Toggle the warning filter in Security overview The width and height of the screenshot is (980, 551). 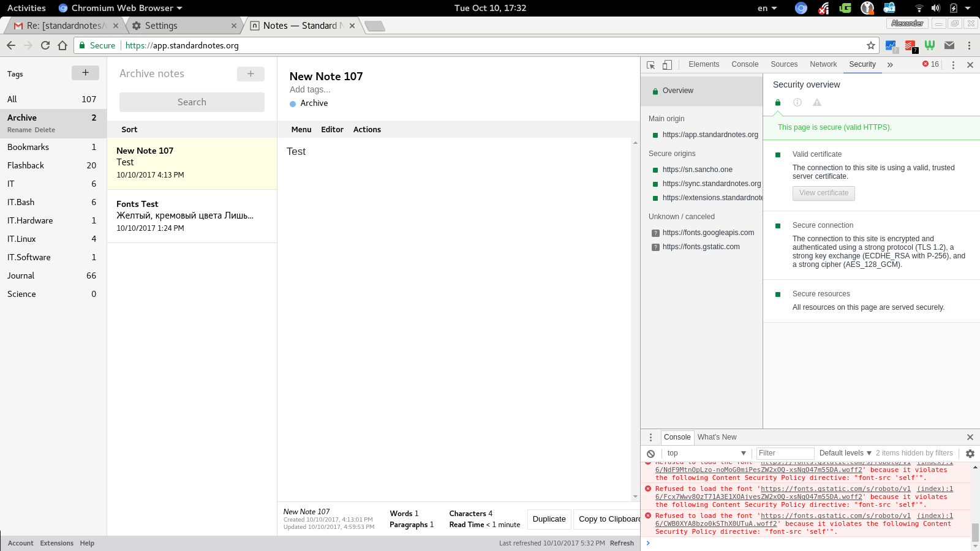tap(817, 102)
